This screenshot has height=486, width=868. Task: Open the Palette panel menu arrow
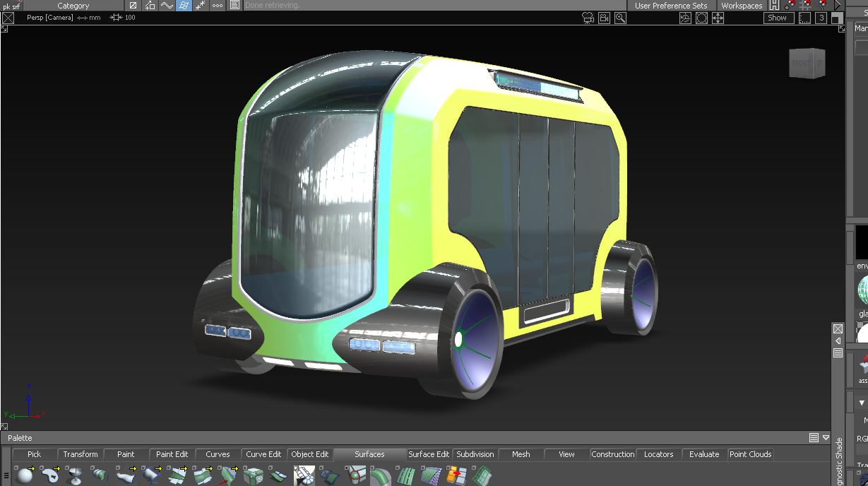point(826,438)
